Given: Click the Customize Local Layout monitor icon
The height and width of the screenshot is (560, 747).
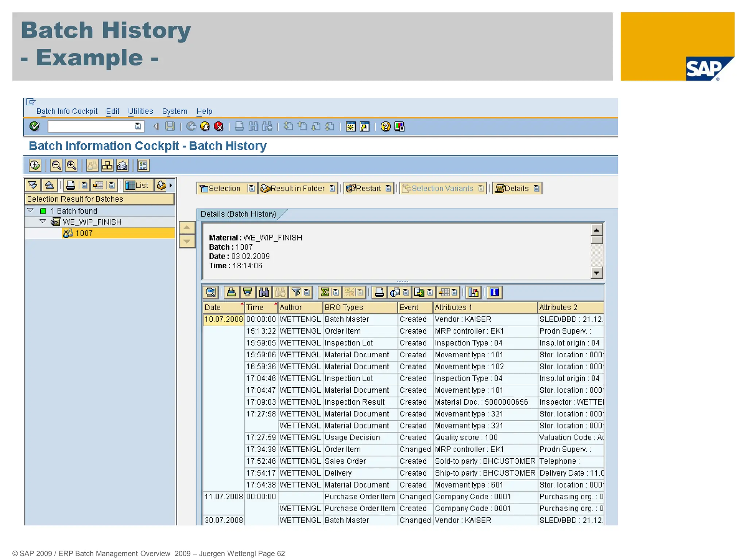Looking at the screenshot, I should [x=400, y=127].
